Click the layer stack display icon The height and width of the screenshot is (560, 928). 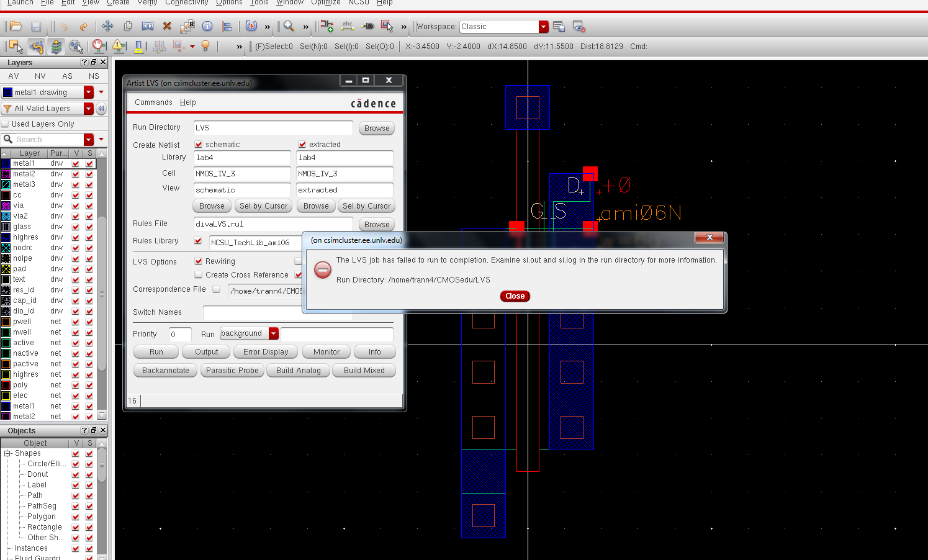56,46
